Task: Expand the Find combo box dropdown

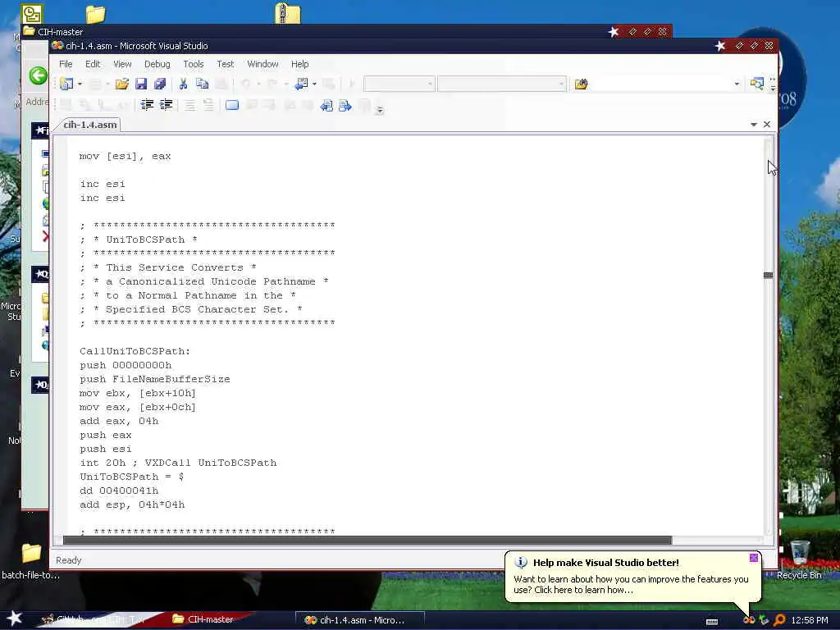Action: coord(737,84)
